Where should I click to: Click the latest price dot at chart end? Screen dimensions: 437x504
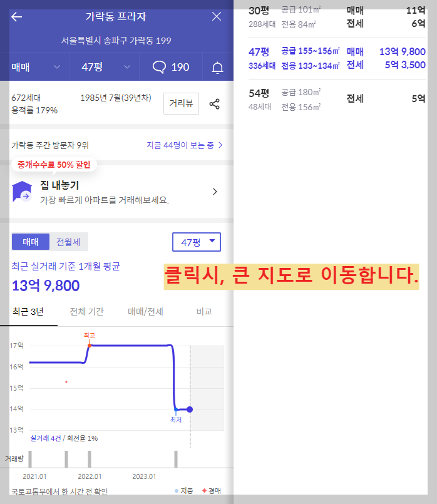190,409
